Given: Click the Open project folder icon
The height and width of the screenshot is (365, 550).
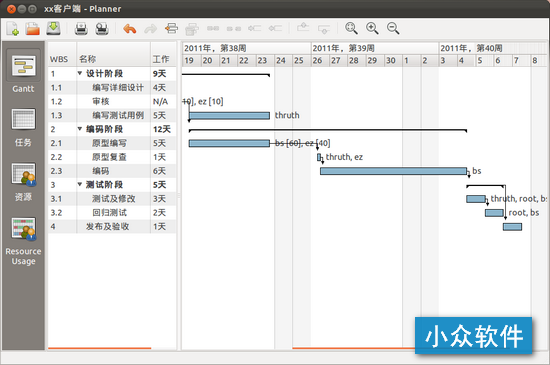Looking at the screenshot, I should click(x=33, y=28).
